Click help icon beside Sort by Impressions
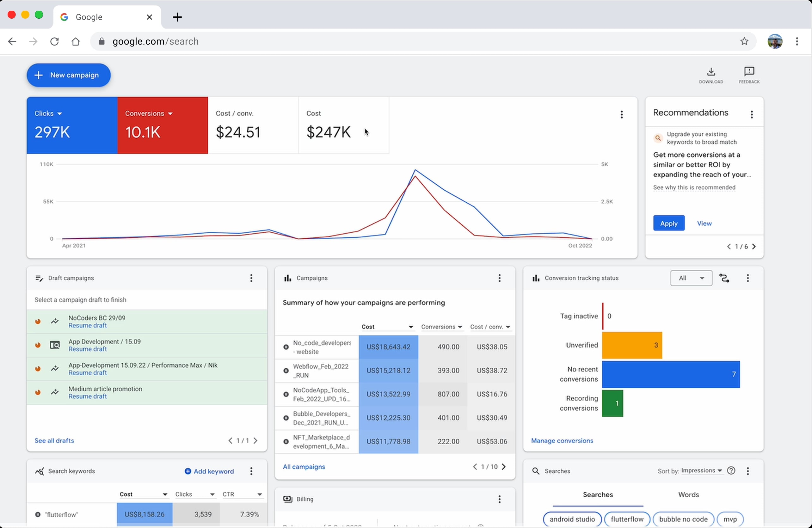 pyautogui.click(x=731, y=471)
